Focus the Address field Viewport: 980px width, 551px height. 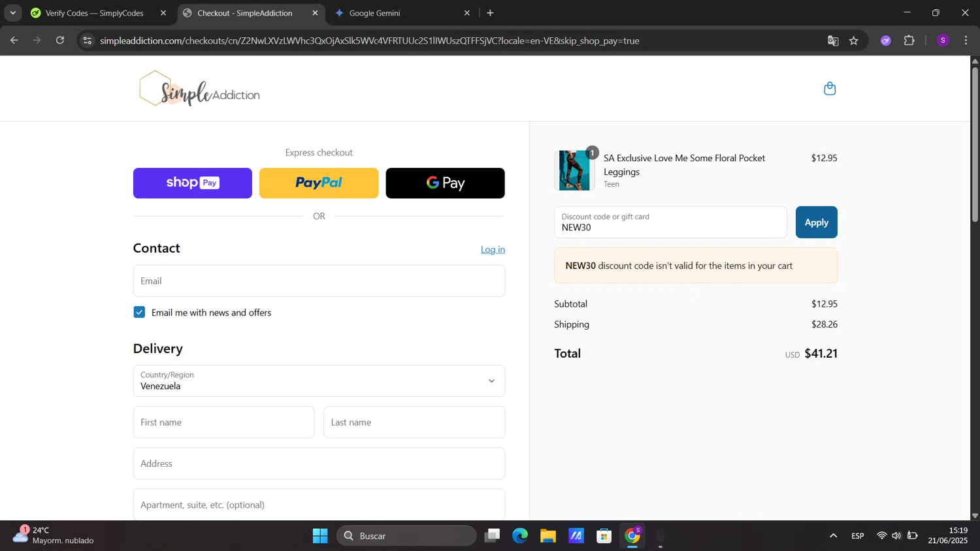coord(319,464)
